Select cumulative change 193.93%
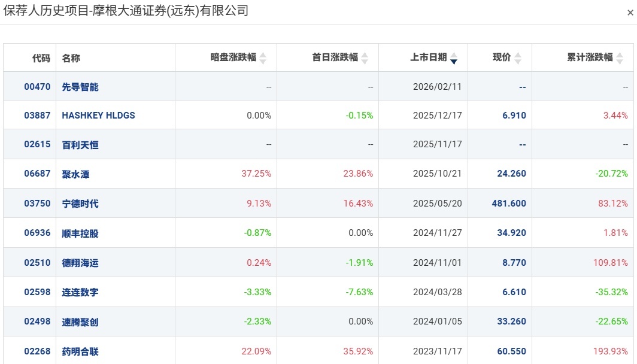The height and width of the screenshot is (364, 637). click(611, 351)
